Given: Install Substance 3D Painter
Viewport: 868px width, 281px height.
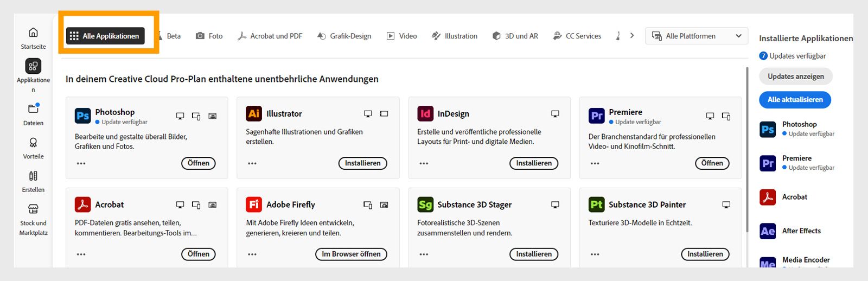Looking at the screenshot, I should 705,254.
